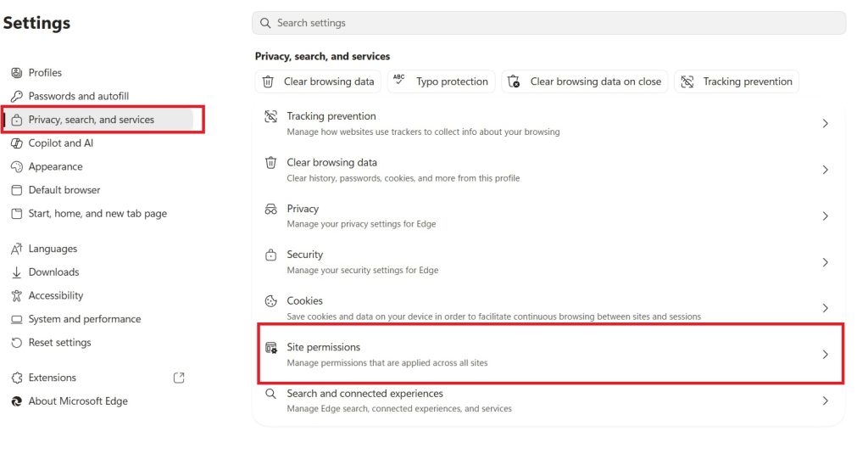Viewport: 868px width, 465px height.
Task: Open About Microsoft Edge
Action: click(78, 401)
